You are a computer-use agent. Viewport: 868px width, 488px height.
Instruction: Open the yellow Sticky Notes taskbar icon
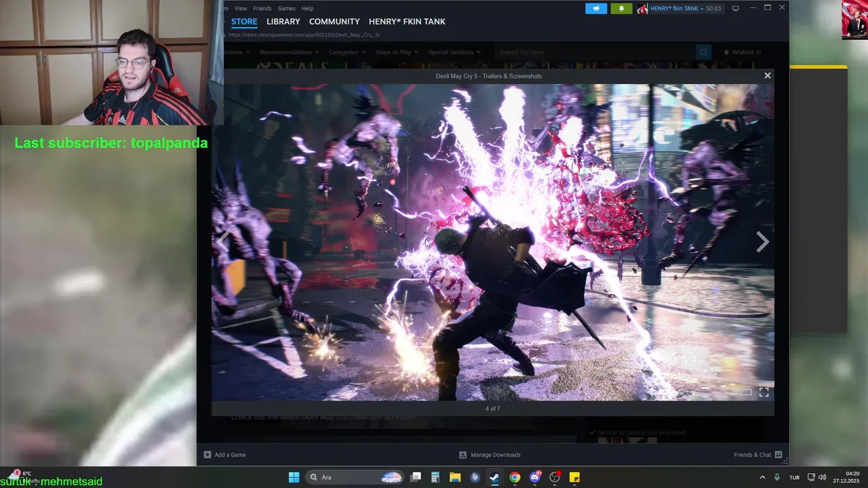click(x=574, y=477)
